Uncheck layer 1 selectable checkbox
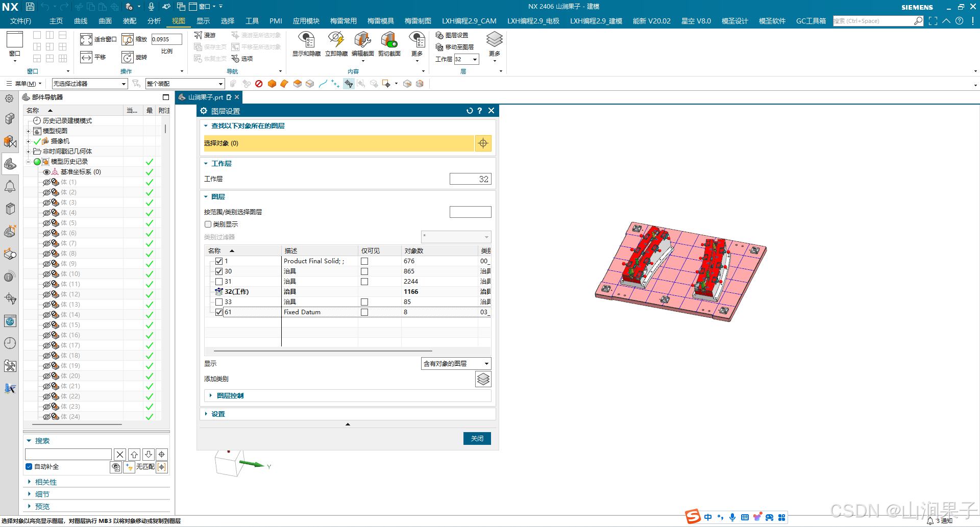Image resolution: width=980 pixels, height=527 pixels. tap(219, 261)
